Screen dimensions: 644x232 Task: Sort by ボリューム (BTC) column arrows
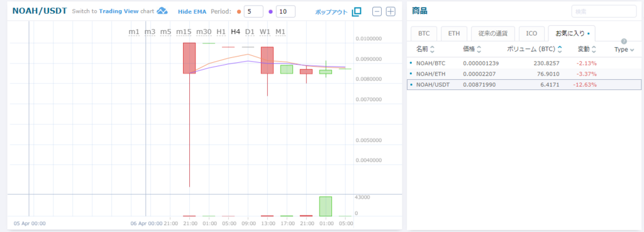[559, 49]
